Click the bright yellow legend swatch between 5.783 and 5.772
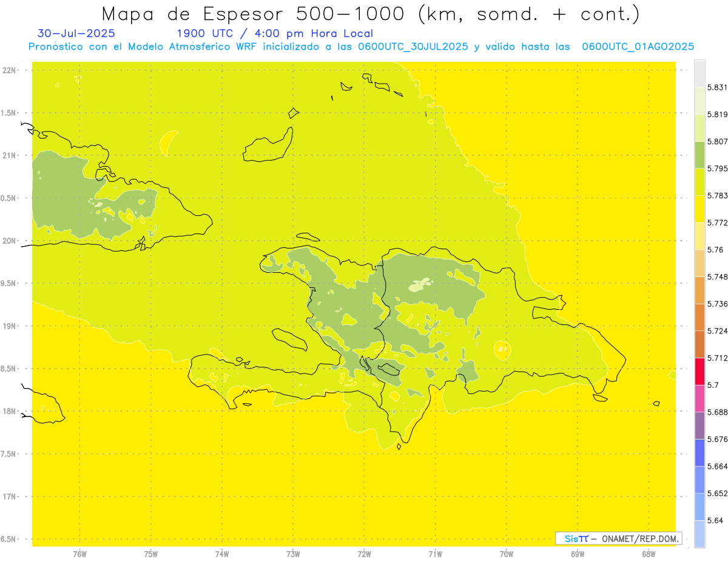Viewport: 728px width, 562px height. pyautogui.click(x=699, y=209)
